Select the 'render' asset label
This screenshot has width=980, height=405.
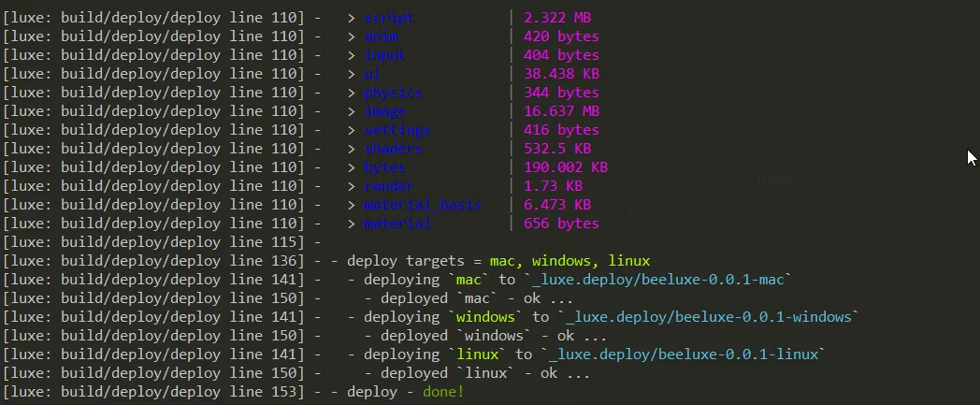[x=390, y=186]
